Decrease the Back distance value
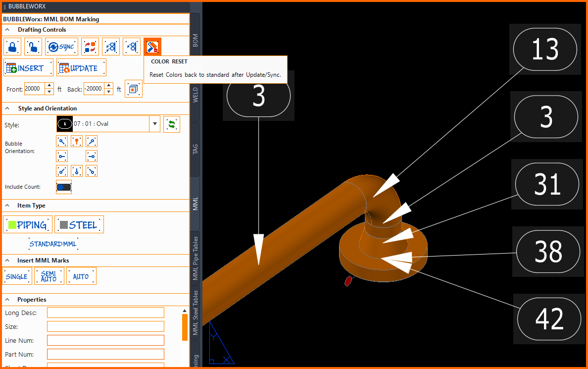The width and height of the screenshot is (588, 369). click(x=109, y=92)
